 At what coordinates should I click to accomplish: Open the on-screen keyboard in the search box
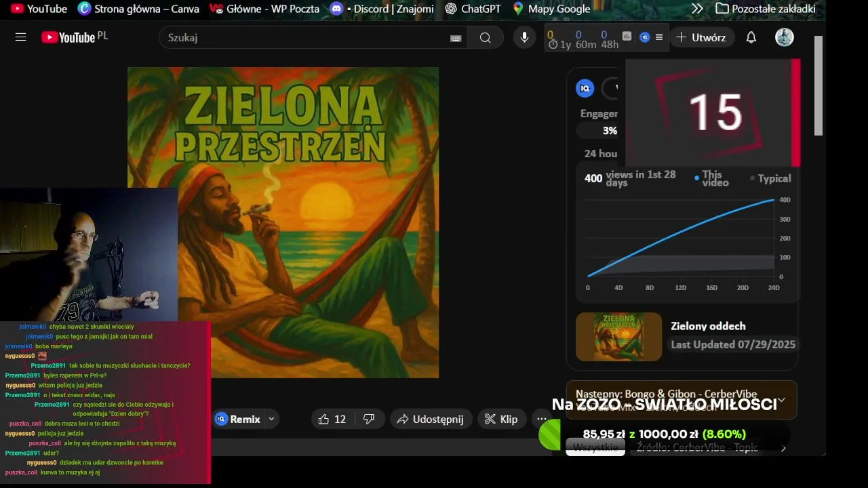click(x=456, y=38)
